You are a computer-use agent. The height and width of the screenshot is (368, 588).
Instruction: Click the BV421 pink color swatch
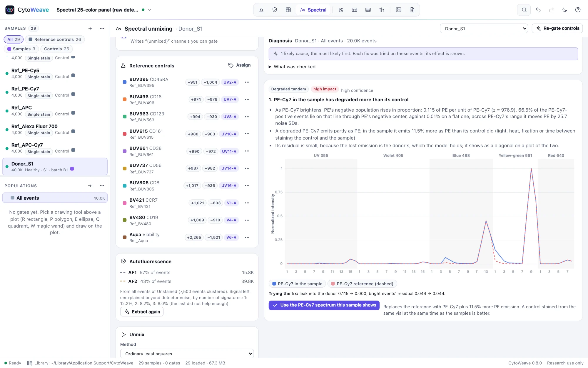(x=125, y=203)
